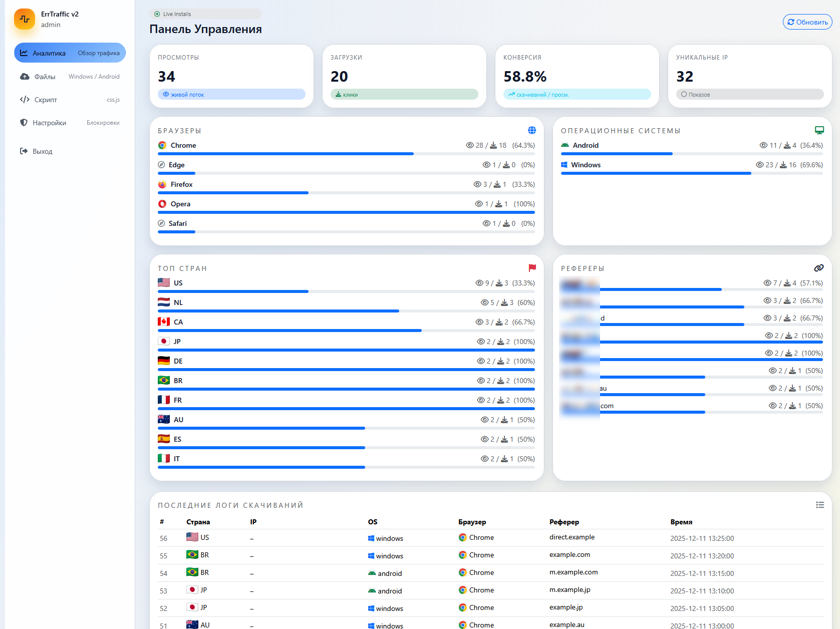Click Выход to log out

point(43,151)
